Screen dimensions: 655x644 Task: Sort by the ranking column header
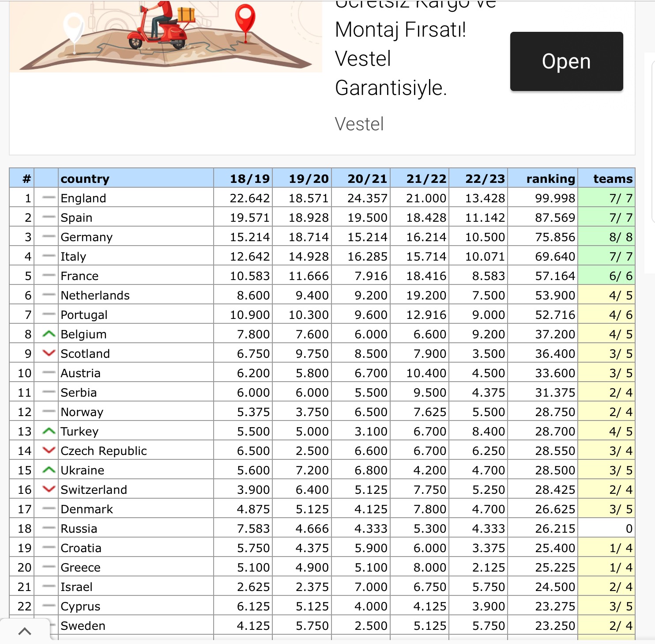550,178
